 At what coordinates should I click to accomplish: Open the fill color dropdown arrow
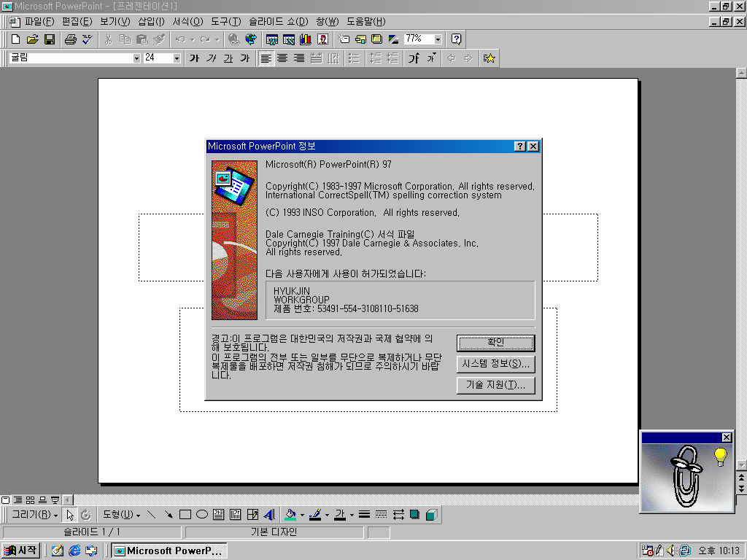302,515
